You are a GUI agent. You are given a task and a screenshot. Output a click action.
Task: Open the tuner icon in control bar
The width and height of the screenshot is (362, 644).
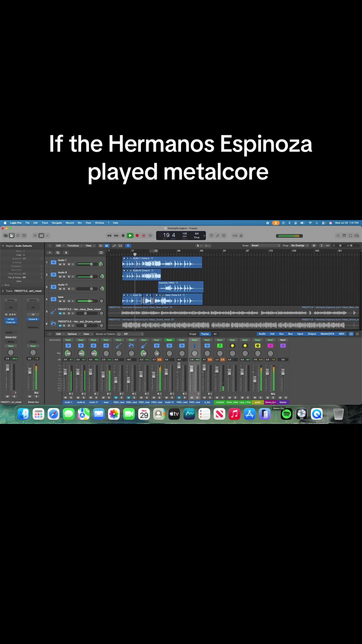(x=218, y=236)
